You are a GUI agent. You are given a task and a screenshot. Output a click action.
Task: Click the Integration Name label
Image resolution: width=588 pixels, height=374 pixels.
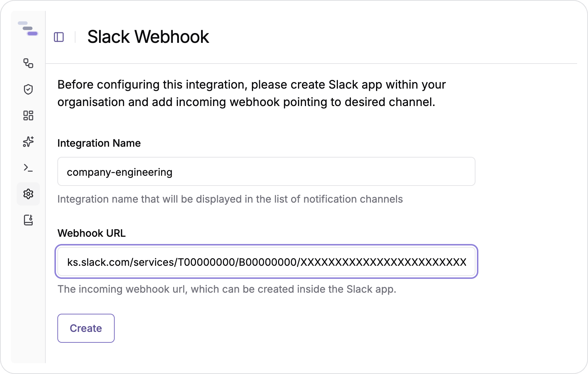click(99, 143)
